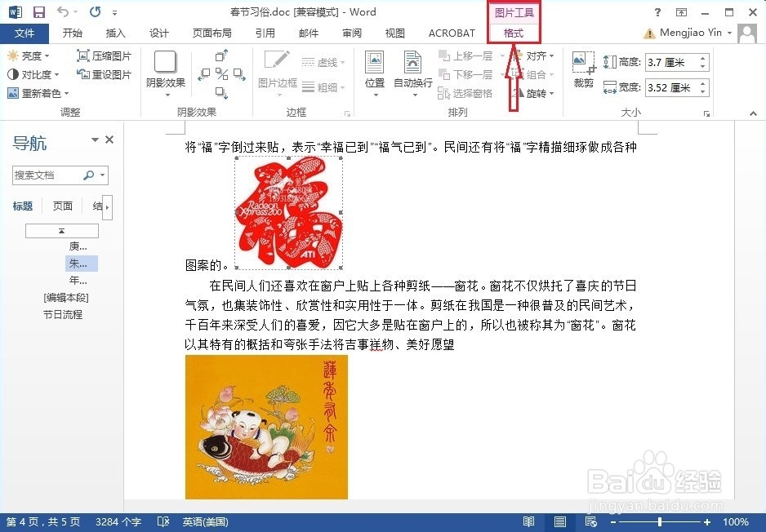Select the 页面 navigation tab

(x=63, y=206)
